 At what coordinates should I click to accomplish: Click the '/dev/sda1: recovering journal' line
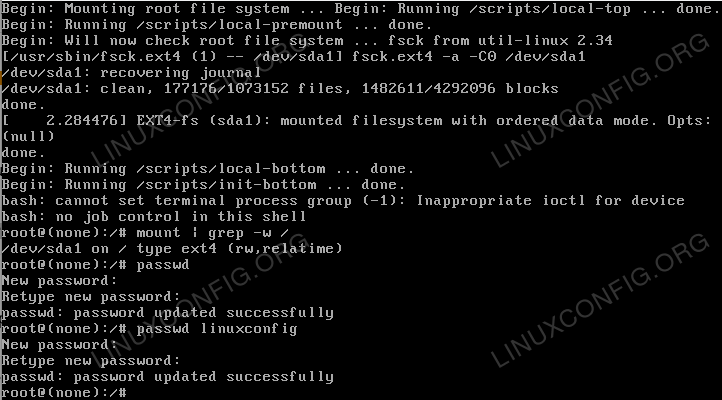[x=131, y=73]
